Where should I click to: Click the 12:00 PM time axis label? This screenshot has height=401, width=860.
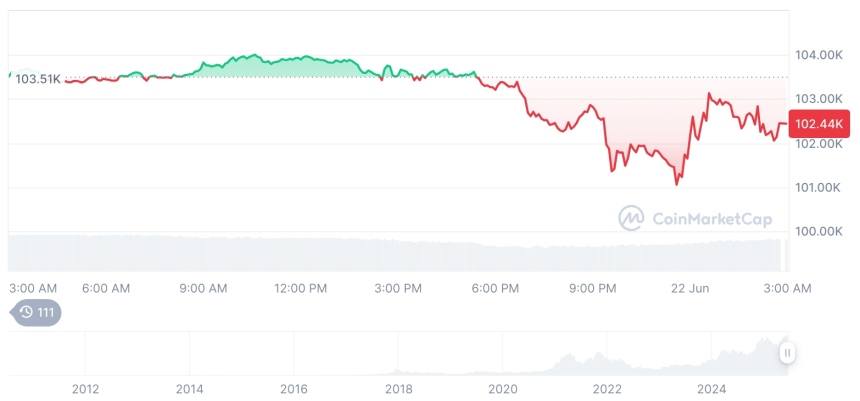(x=300, y=288)
